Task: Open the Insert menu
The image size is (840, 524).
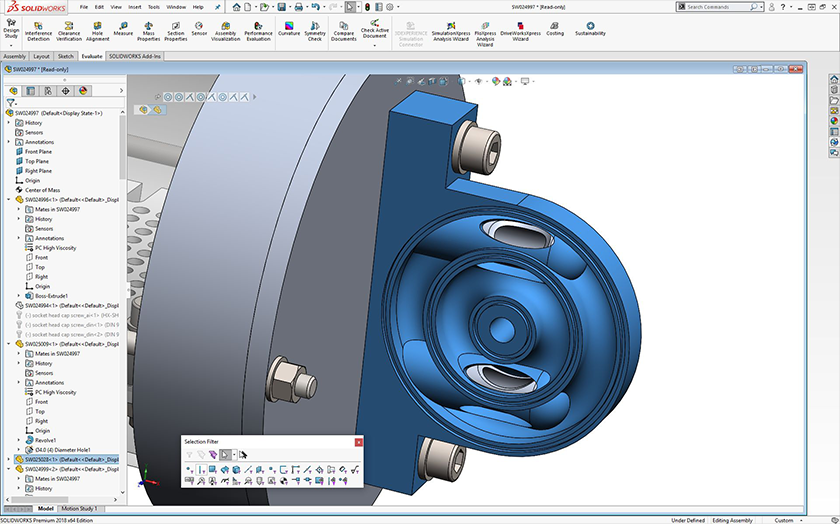Action: (x=134, y=7)
